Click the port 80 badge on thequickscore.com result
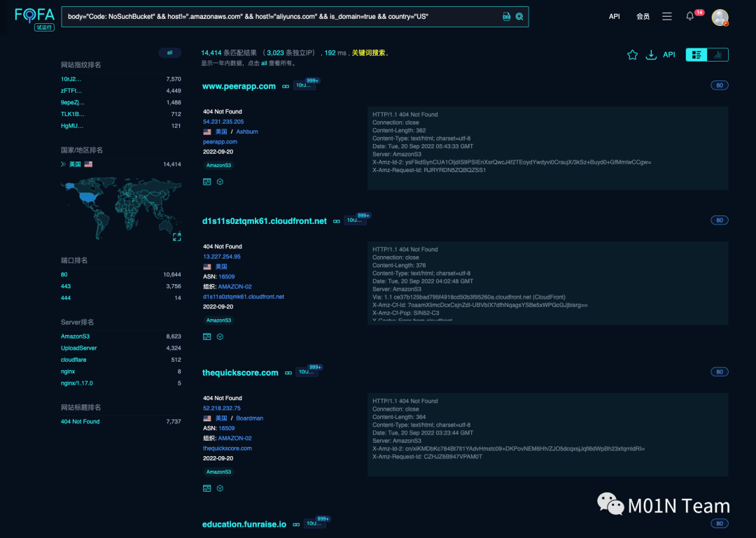The image size is (756, 538). pos(720,371)
